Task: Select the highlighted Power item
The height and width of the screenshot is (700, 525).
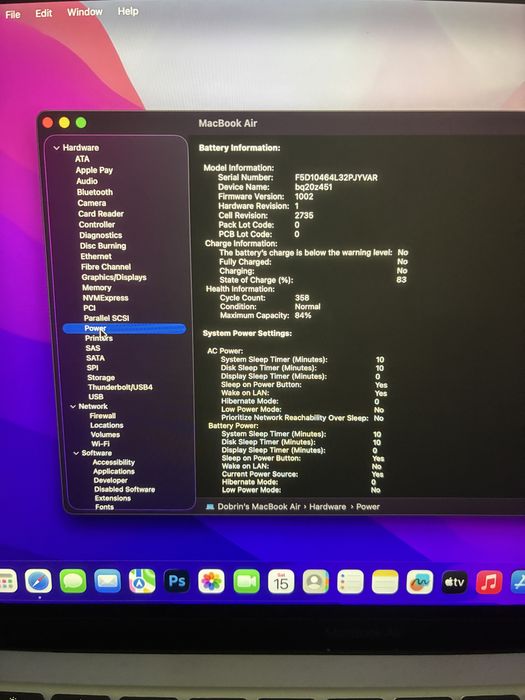Action: click(124, 328)
